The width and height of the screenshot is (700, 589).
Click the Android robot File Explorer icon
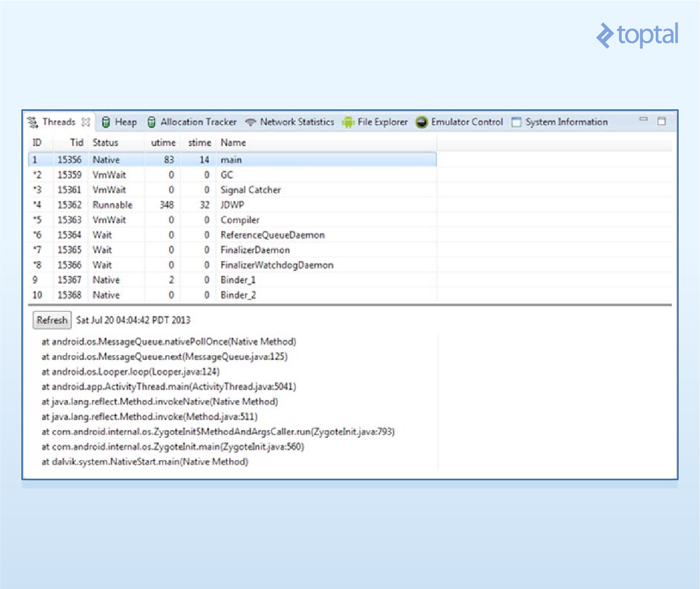click(x=348, y=122)
